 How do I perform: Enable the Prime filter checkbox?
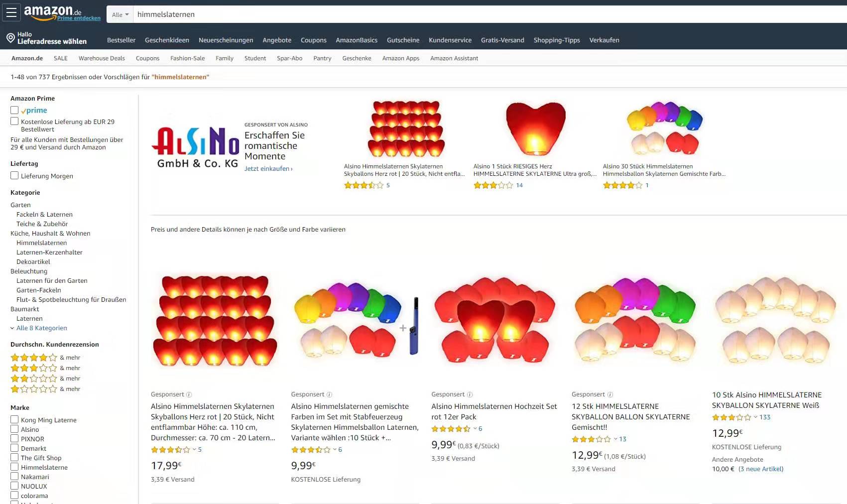(14, 110)
